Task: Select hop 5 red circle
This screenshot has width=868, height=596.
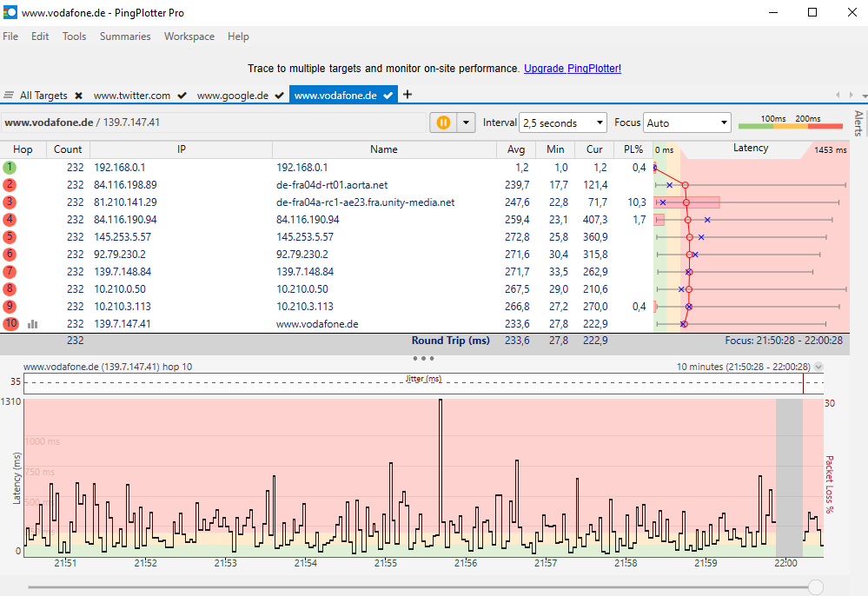Action: tap(10, 237)
